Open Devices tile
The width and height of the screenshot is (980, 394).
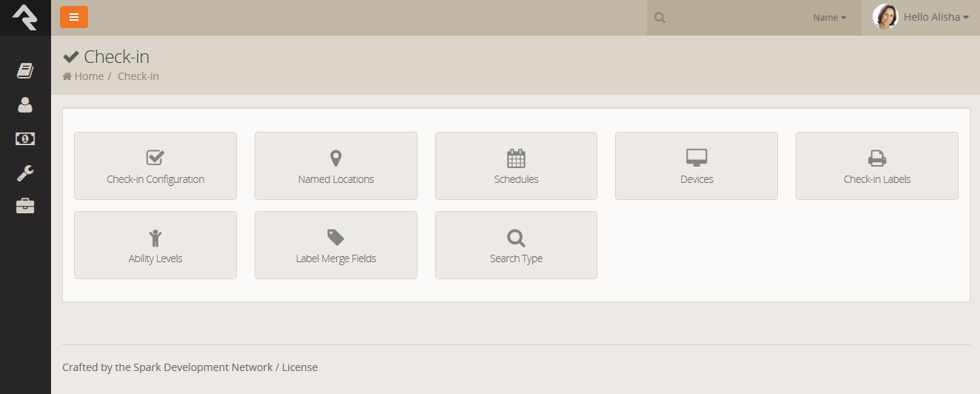click(x=697, y=166)
